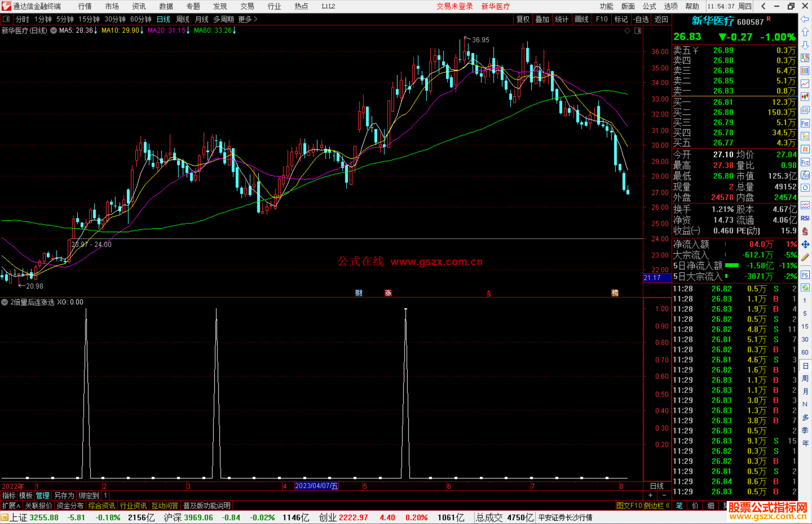Expand the 扩展 panel at bottom
Viewport: 812px width, 524px height.
[x=11, y=506]
